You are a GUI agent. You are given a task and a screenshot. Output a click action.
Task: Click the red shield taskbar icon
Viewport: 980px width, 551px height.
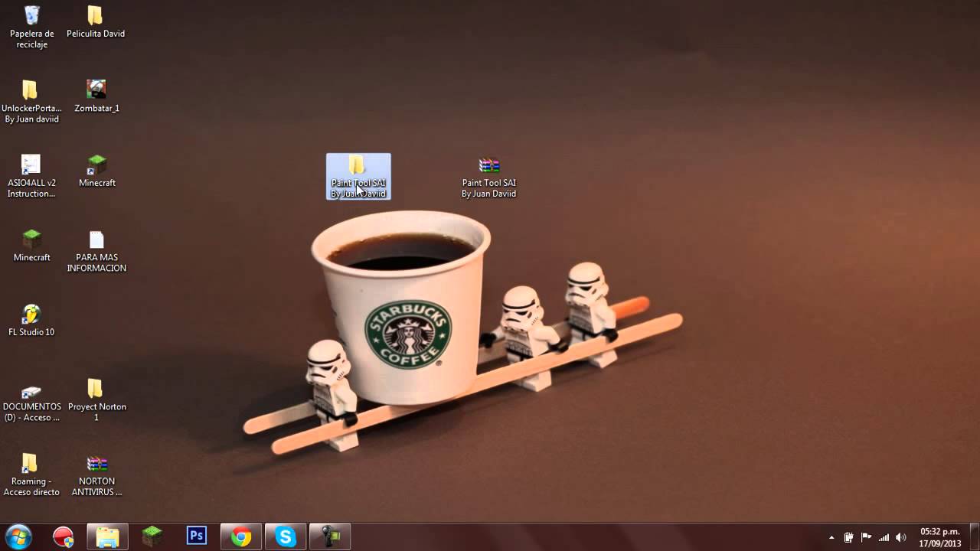[x=64, y=537]
